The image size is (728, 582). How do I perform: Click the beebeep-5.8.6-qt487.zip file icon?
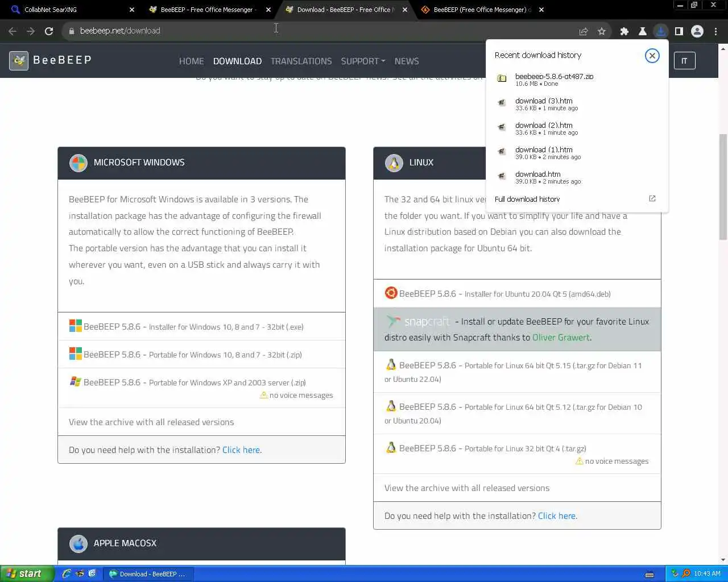(502, 78)
